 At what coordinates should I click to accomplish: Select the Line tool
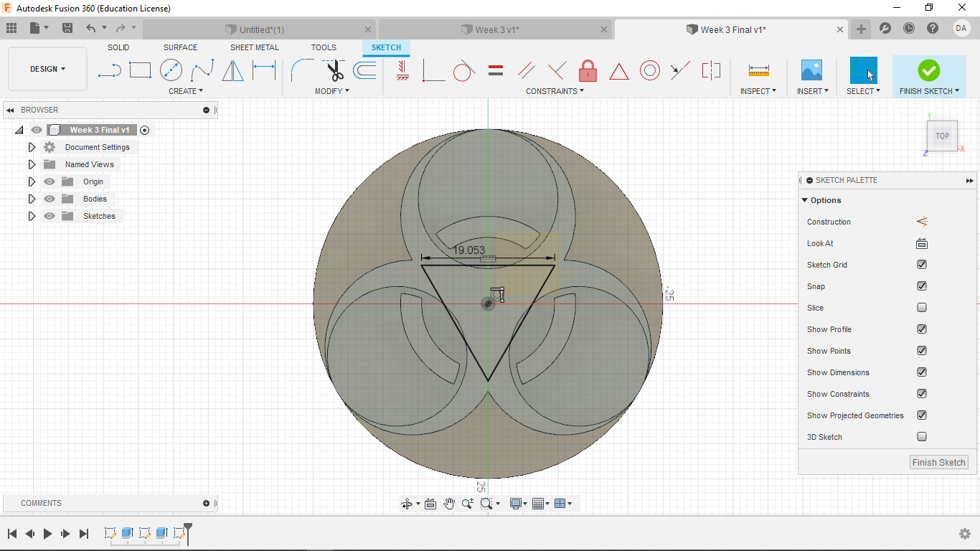tap(109, 70)
